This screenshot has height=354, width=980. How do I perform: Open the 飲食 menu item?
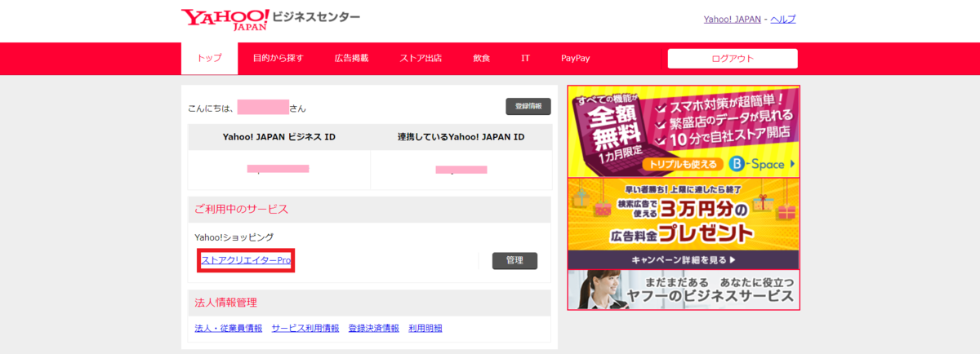click(481, 59)
